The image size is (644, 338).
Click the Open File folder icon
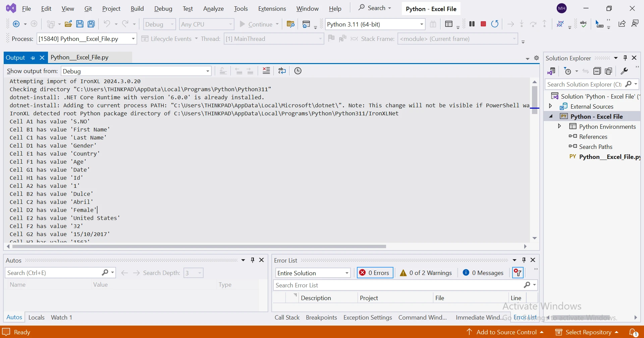[68, 24]
